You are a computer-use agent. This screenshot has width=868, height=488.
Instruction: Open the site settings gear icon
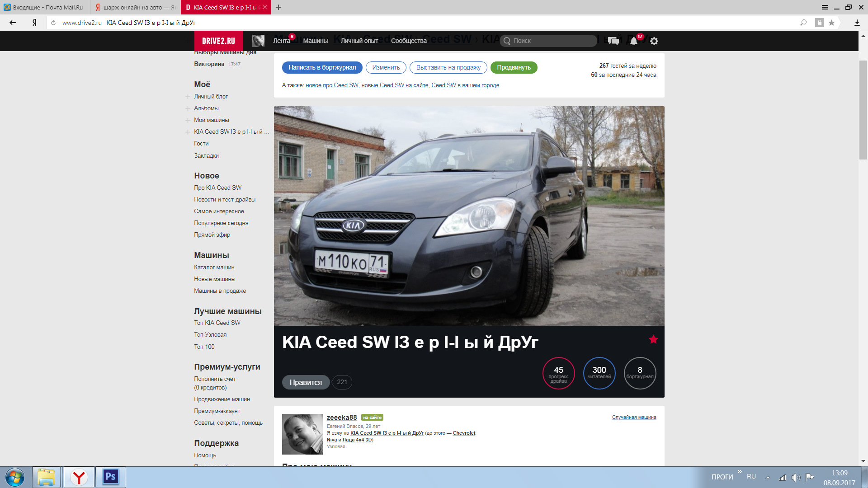coord(654,41)
